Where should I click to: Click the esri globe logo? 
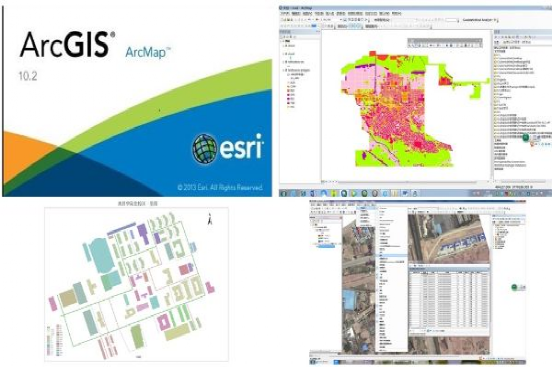(204, 149)
